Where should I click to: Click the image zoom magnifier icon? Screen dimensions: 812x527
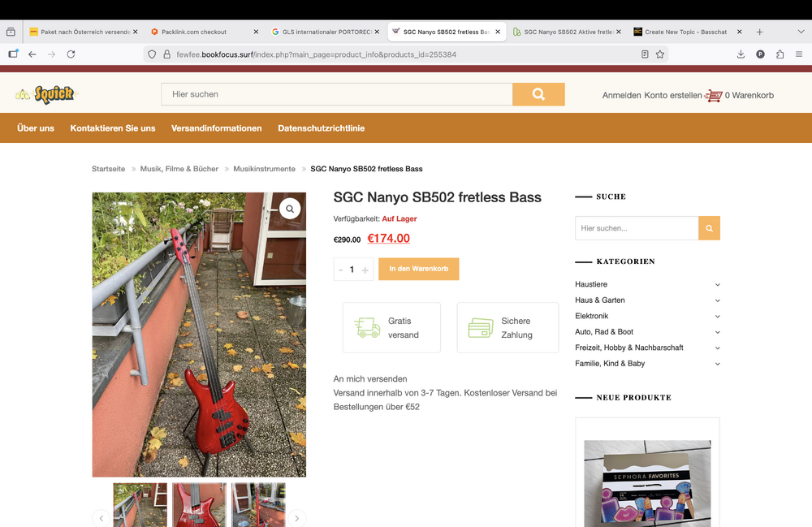point(290,209)
